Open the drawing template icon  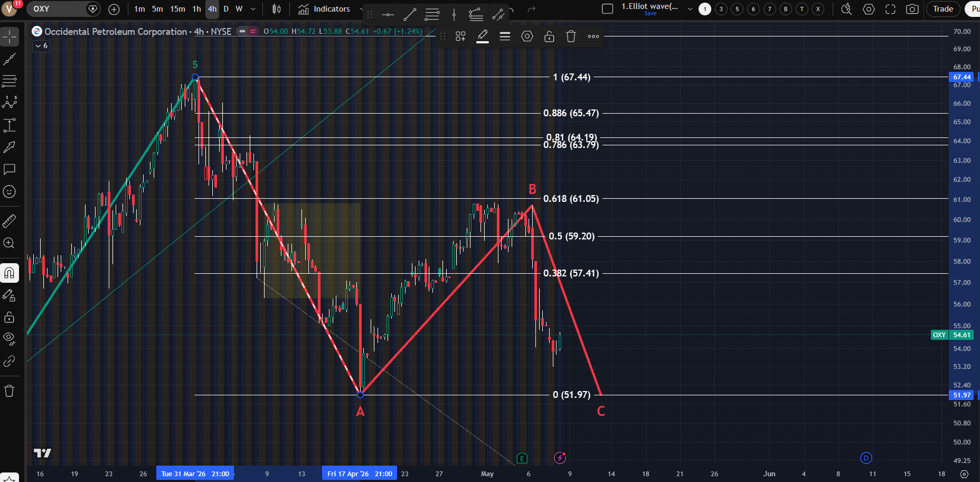[460, 36]
